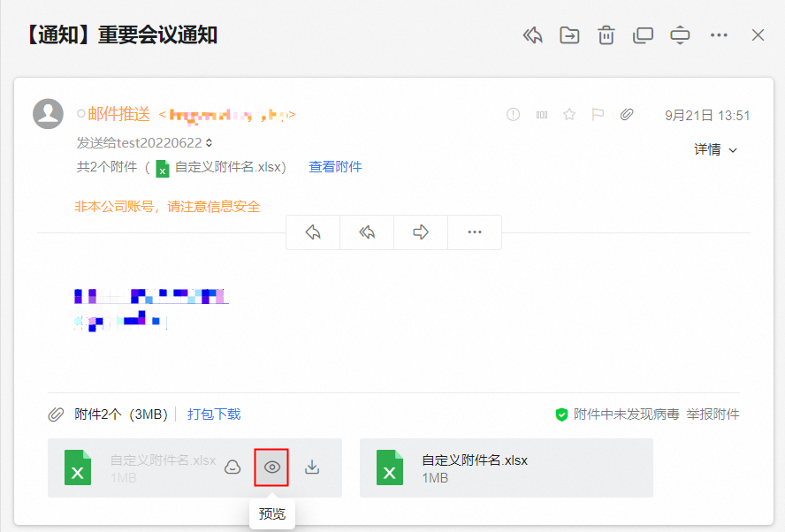
Task: Download the first attachment
Action: [x=311, y=467]
